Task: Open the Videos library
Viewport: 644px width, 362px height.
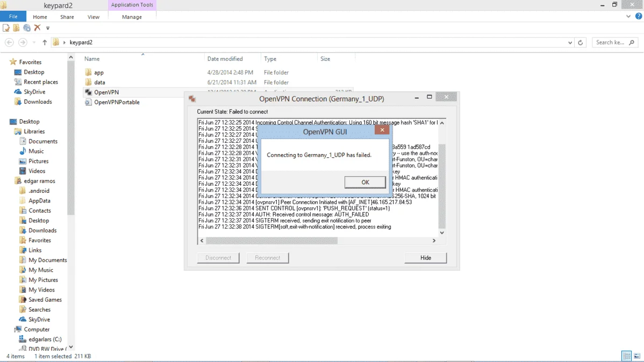Action: [37, 171]
